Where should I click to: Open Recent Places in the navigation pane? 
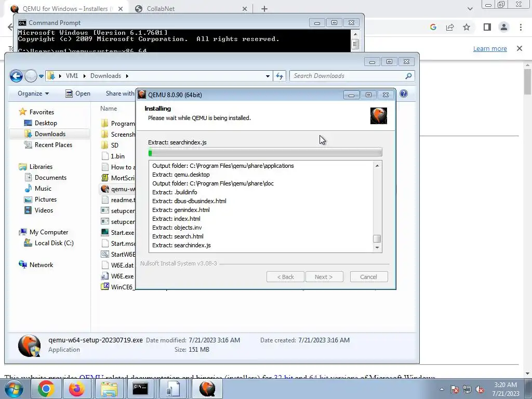pyautogui.click(x=48, y=145)
